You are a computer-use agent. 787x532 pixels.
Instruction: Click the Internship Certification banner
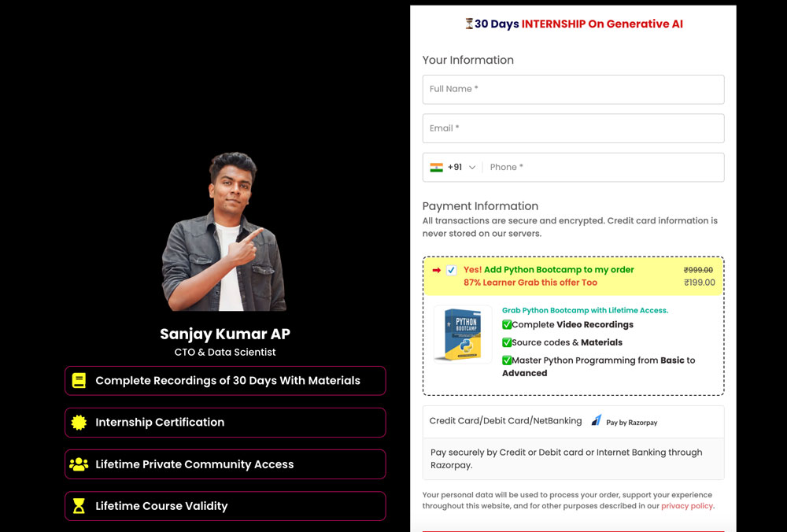[225, 423]
